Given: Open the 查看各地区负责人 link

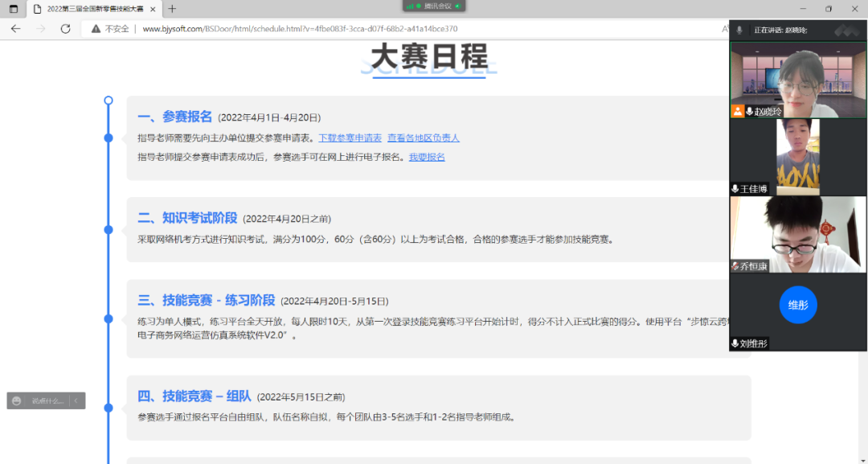Looking at the screenshot, I should [423, 138].
